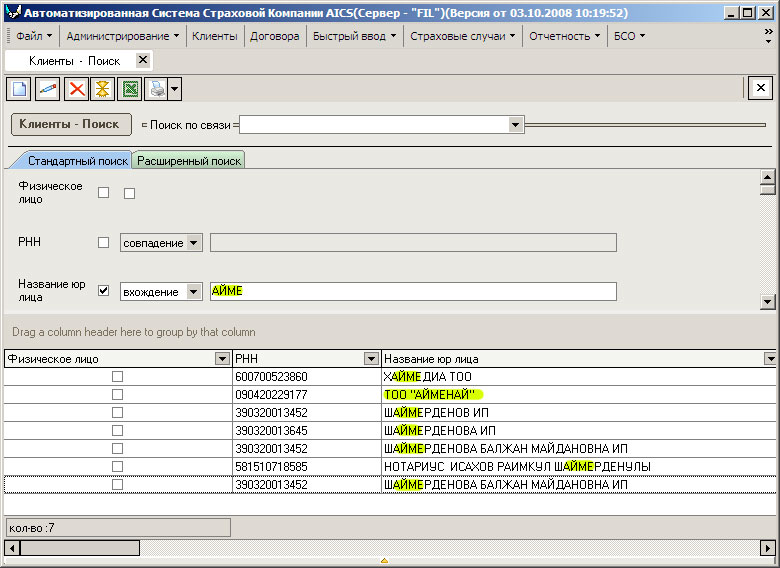
Task: Click the printer icon in toolbar
Action: pyautogui.click(x=156, y=89)
